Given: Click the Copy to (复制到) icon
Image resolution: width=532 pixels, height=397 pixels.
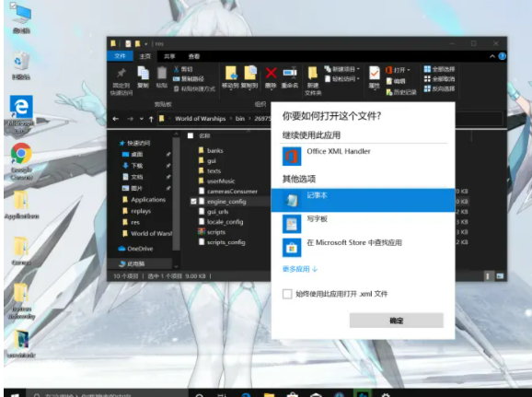Looking at the screenshot, I should pos(249,73).
